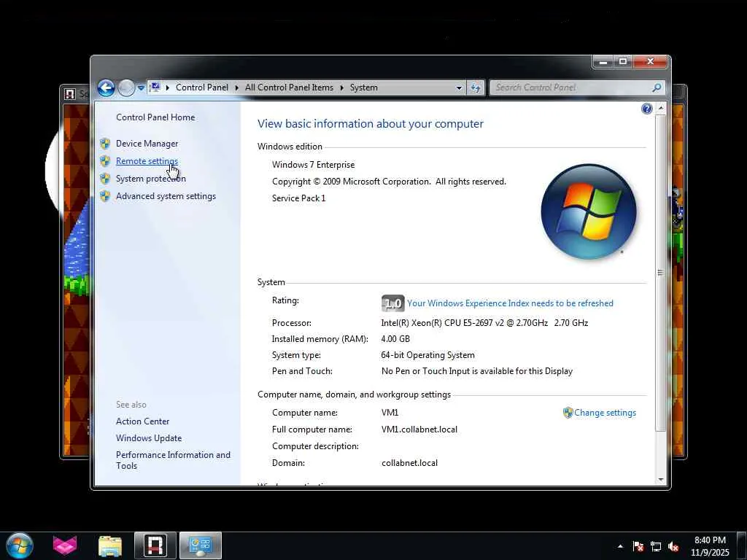Click the VM1.collabnet.local full computer name
This screenshot has width=747, height=560.
pyautogui.click(x=419, y=429)
